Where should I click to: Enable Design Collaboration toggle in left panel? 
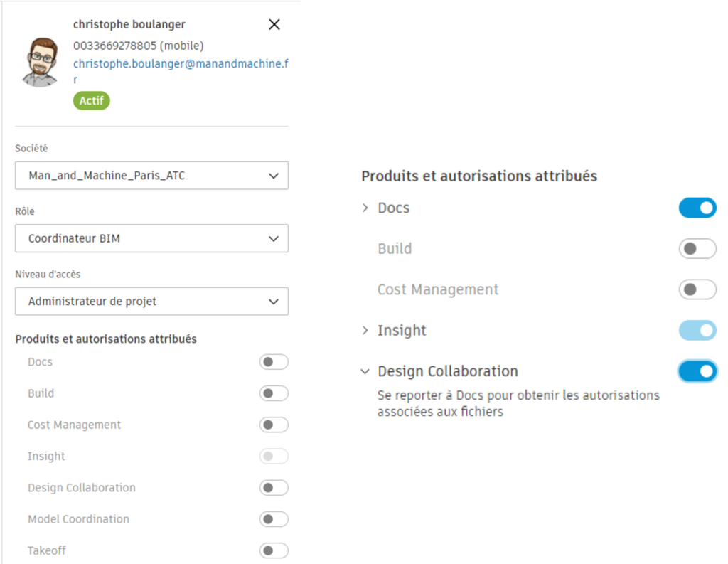[x=274, y=488]
